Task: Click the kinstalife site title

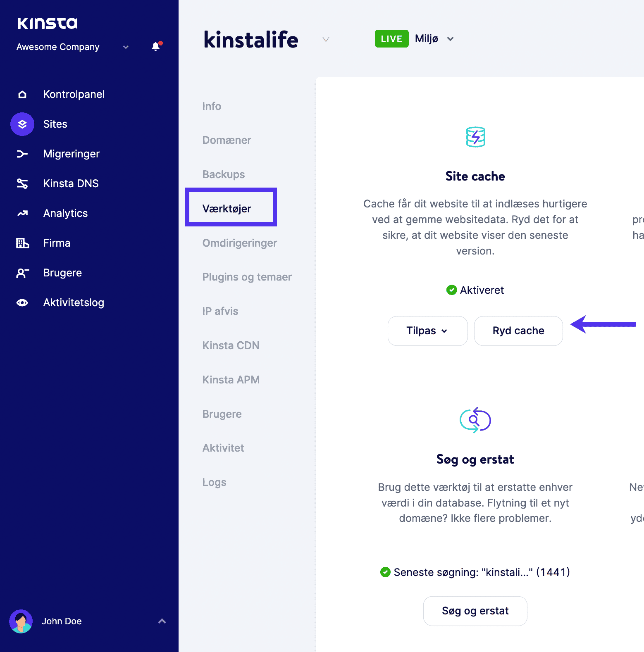Action: click(x=251, y=40)
